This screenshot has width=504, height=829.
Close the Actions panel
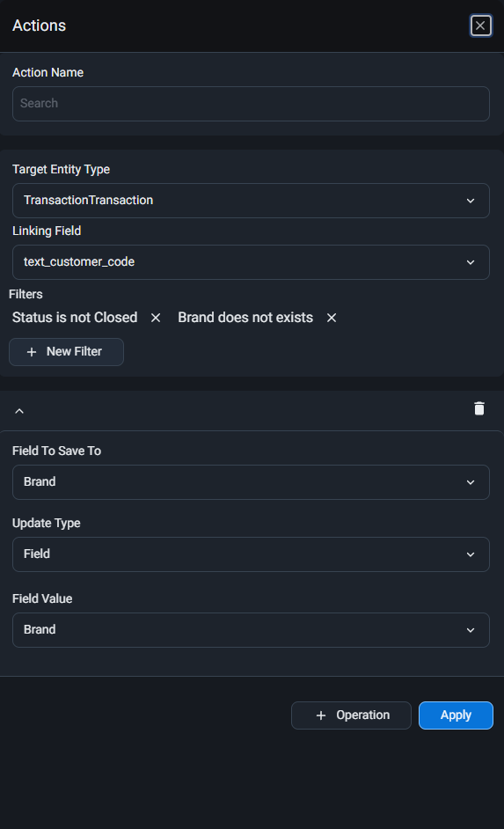pyautogui.click(x=481, y=26)
